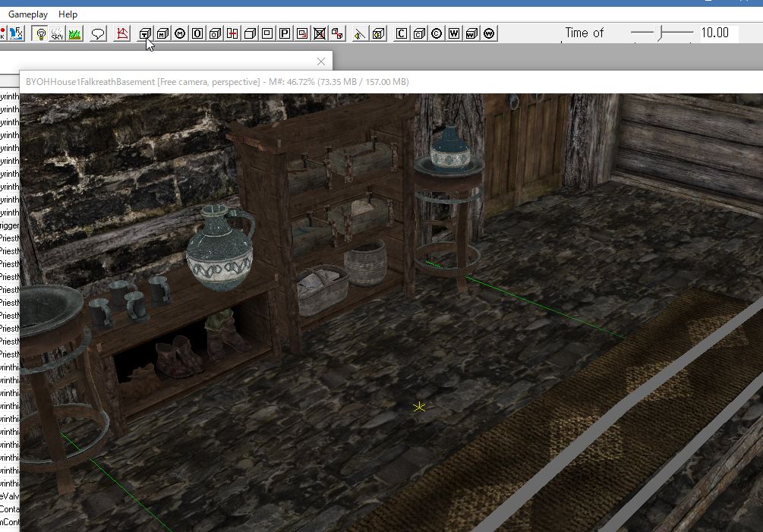Click the circle icon marked W
Image resolution: width=763 pixels, height=532 pixels.
pyautogui.click(x=489, y=33)
